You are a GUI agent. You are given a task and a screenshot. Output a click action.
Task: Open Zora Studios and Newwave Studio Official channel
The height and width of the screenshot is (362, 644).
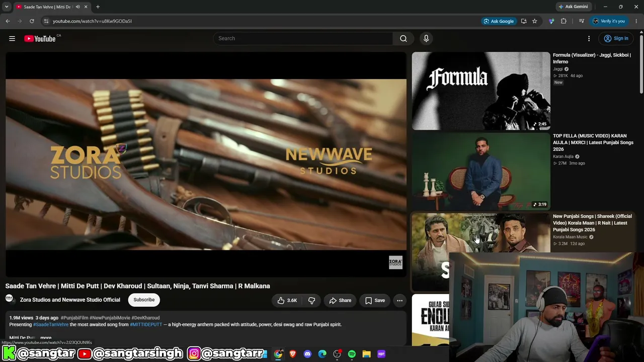pyautogui.click(x=70, y=300)
